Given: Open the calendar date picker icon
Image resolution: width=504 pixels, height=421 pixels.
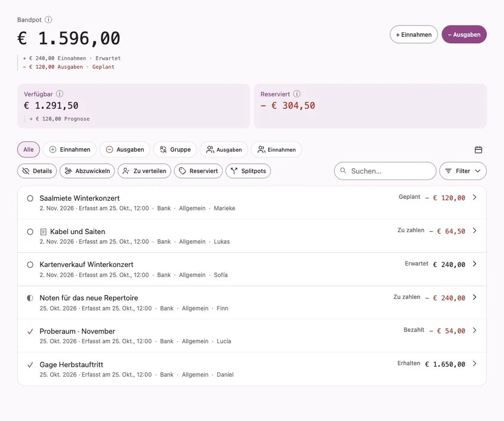Looking at the screenshot, I should coord(478,150).
